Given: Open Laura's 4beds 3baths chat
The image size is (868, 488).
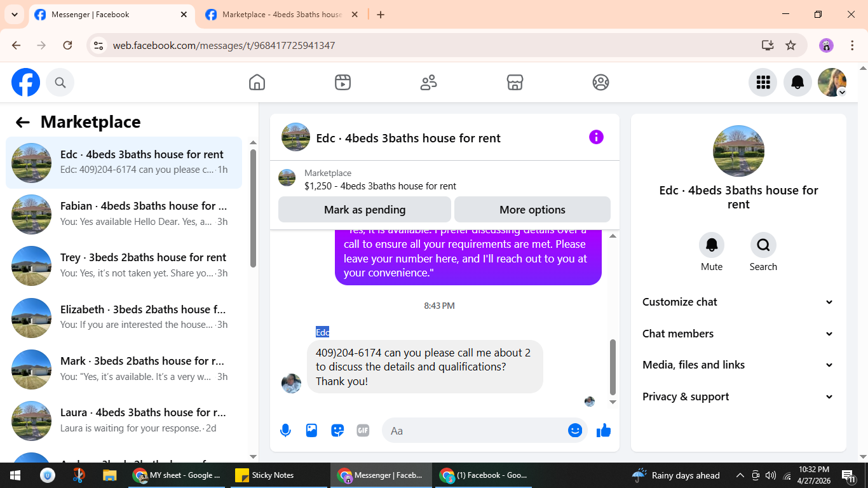Looking at the screenshot, I should tap(124, 421).
